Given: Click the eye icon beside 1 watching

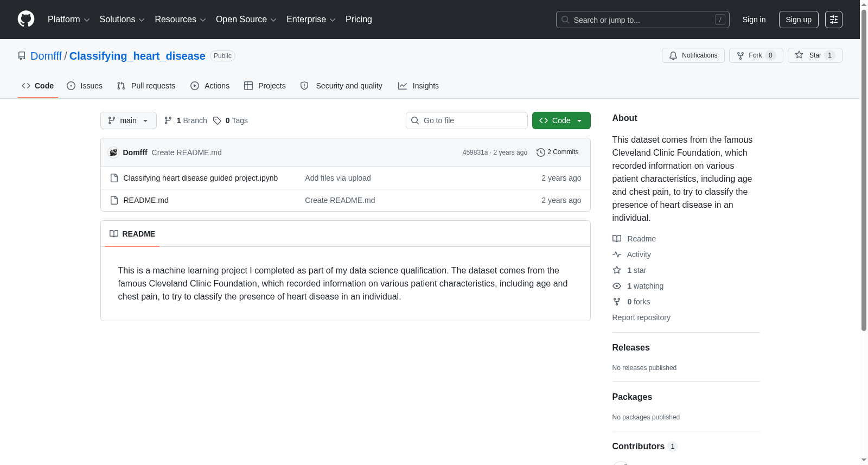Looking at the screenshot, I should point(617,286).
